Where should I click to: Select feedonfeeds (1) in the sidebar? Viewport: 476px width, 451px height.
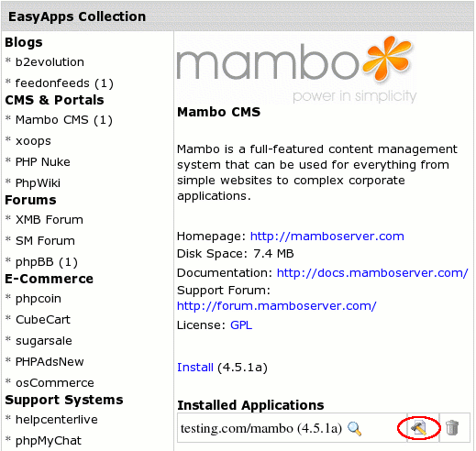point(64,83)
